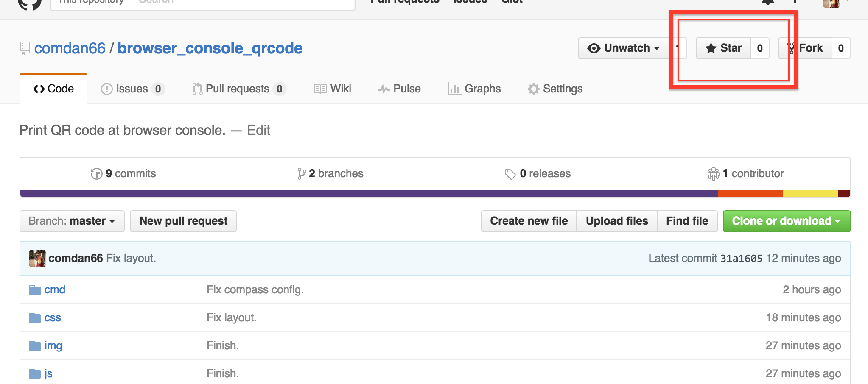
Task: View the 2 branches list
Action: tap(330, 173)
